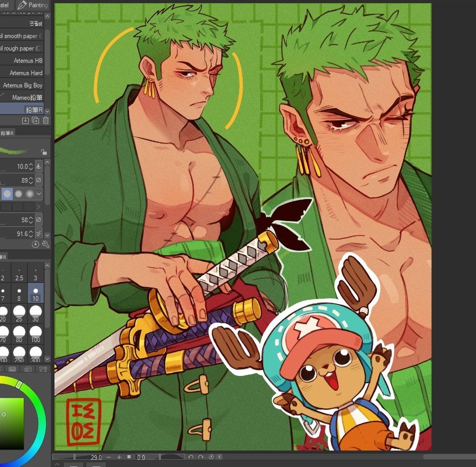Zoom out with the minus button
This screenshot has width=476, height=467.
109,457
